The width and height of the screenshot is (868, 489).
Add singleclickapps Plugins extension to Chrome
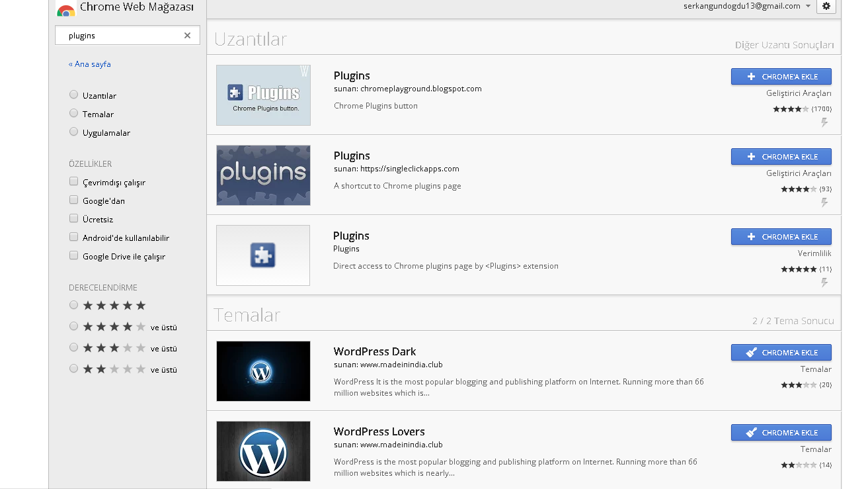tap(781, 157)
